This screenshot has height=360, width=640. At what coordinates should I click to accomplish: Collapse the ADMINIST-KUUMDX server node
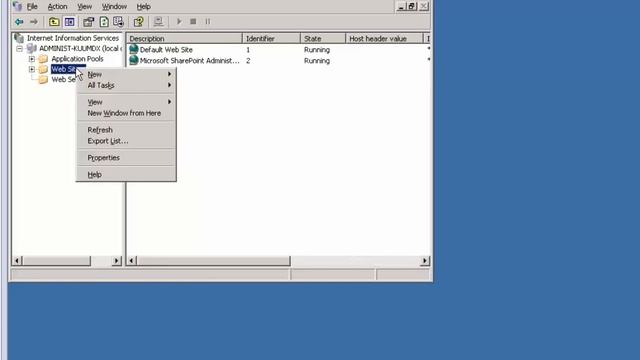pyautogui.click(x=19, y=49)
